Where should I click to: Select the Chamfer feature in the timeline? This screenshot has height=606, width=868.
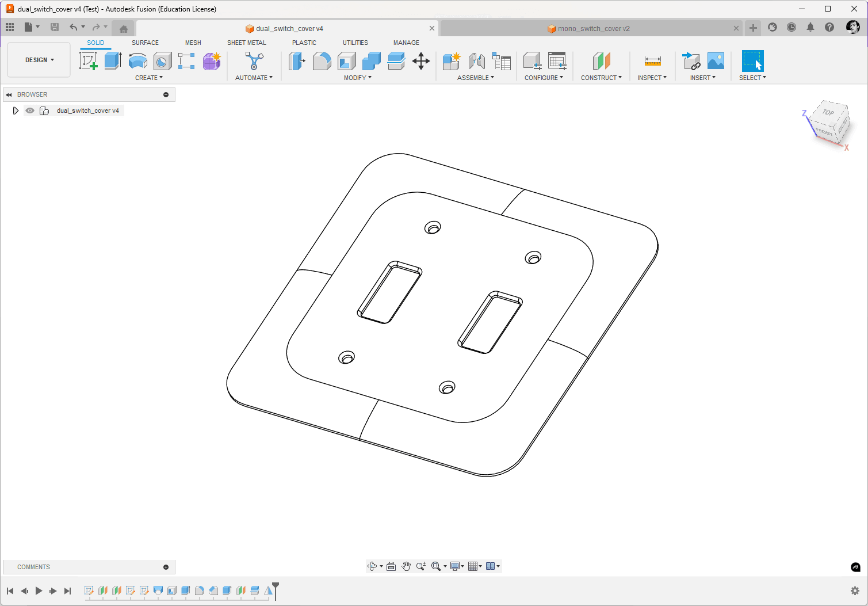(x=213, y=590)
